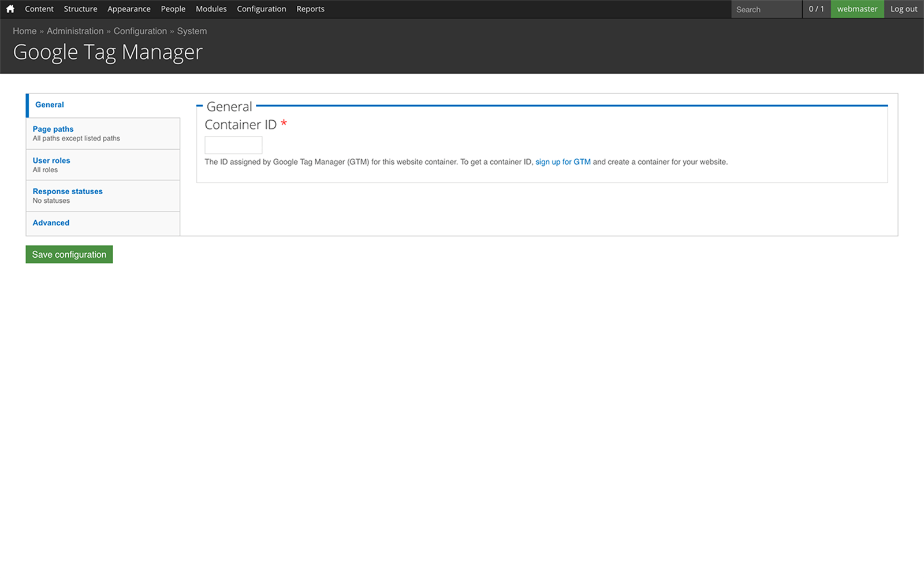Go to Administration breadcrumb

tap(75, 31)
